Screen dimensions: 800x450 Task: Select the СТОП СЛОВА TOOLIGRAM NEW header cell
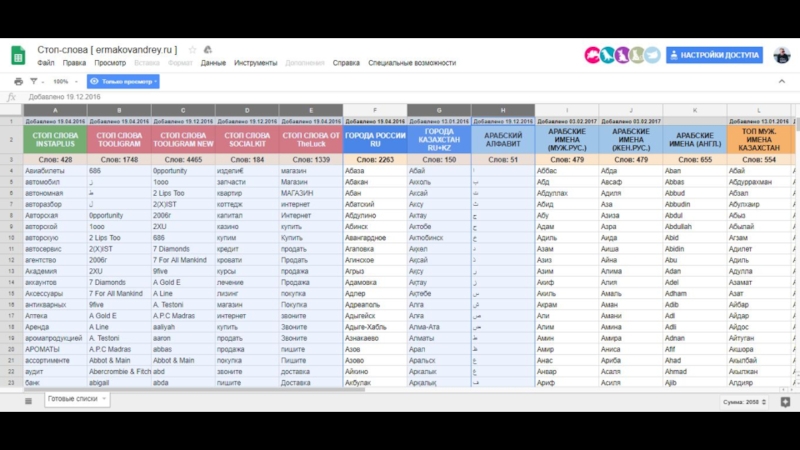coord(183,140)
